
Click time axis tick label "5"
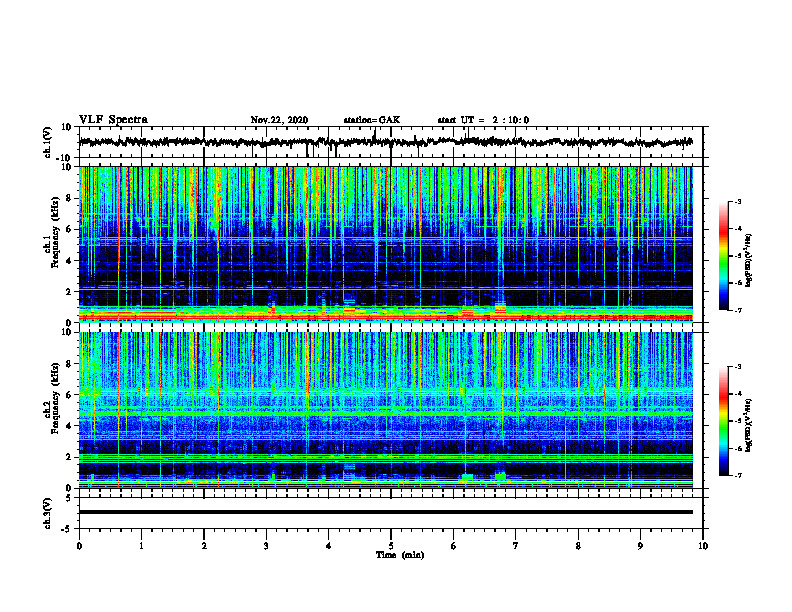(391, 546)
